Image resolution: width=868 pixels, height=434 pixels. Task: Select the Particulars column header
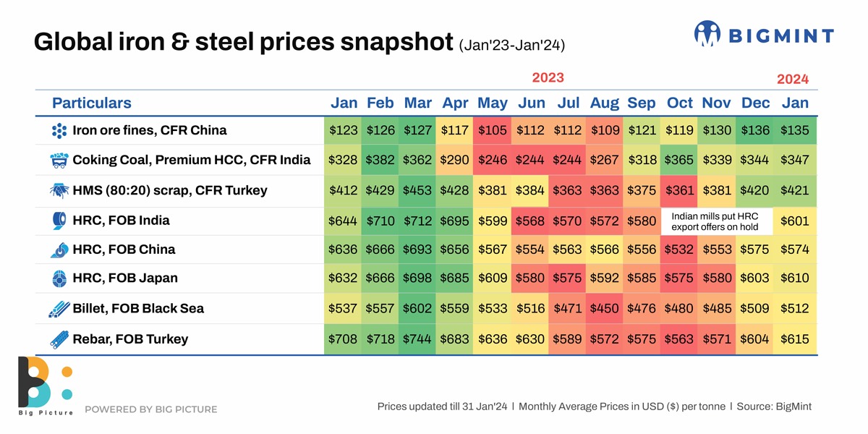(x=91, y=103)
